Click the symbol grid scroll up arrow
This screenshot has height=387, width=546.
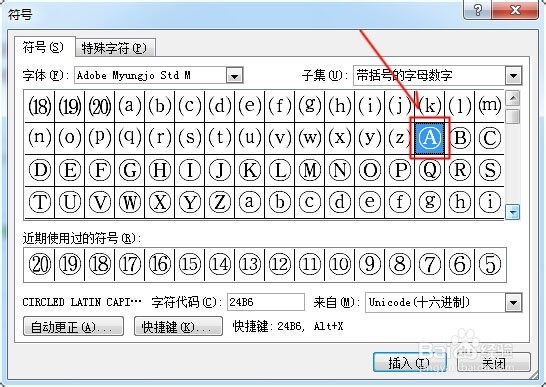pyautogui.click(x=513, y=99)
